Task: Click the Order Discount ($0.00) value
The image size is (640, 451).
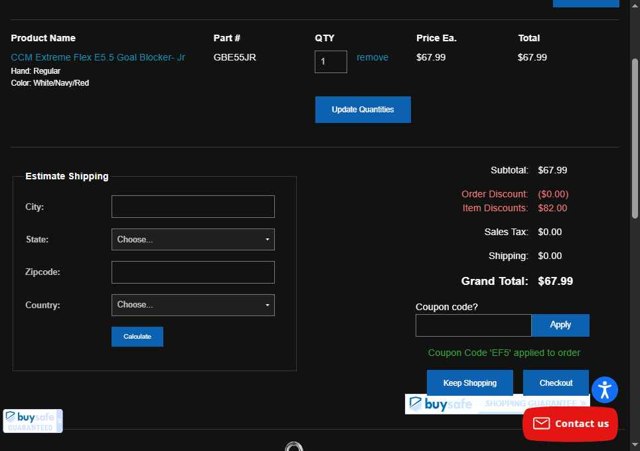Action: (553, 194)
